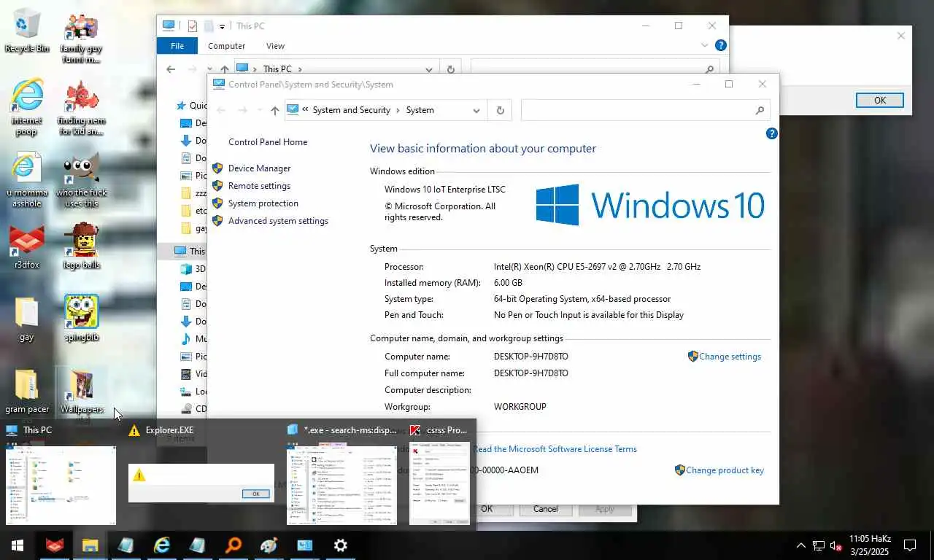934x560 pixels.
Task: Select This PC in the navigation pane
Action: (x=190, y=251)
